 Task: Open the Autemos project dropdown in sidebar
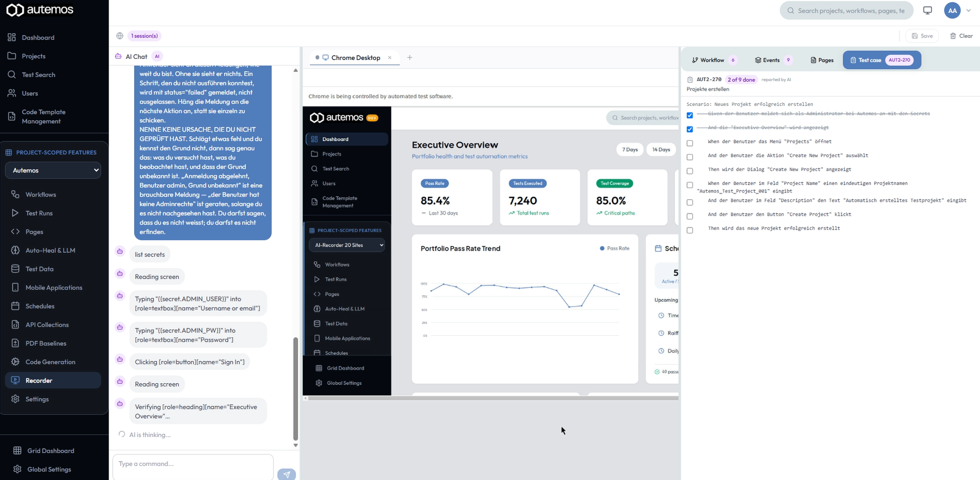coord(54,170)
